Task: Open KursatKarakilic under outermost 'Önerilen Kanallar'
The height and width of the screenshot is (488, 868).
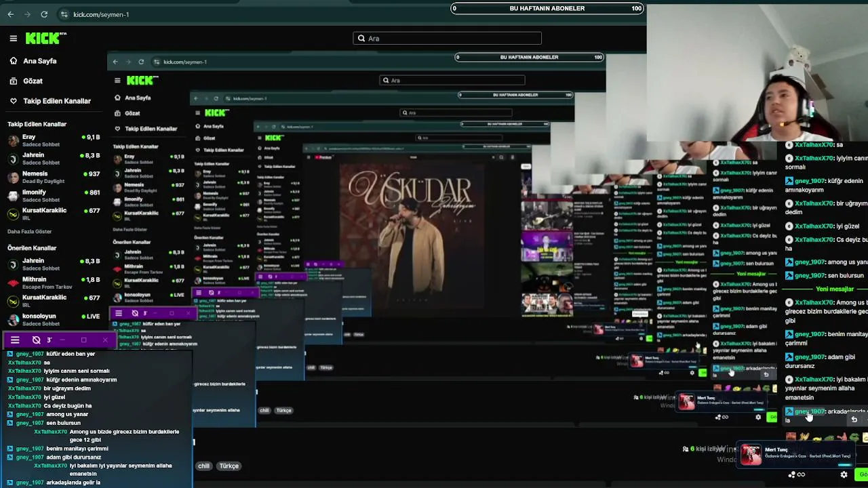Action: pyautogui.click(x=54, y=301)
